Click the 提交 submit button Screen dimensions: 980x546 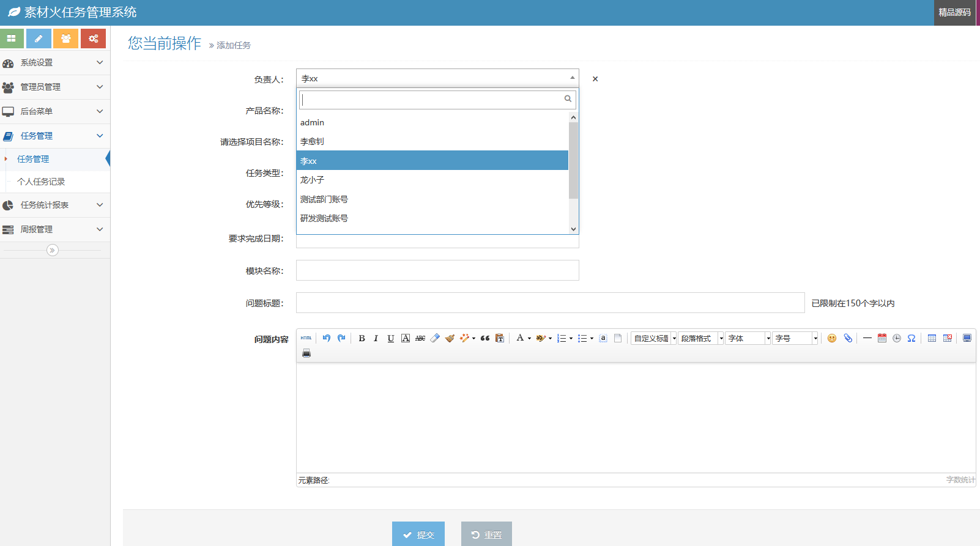point(418,534)
